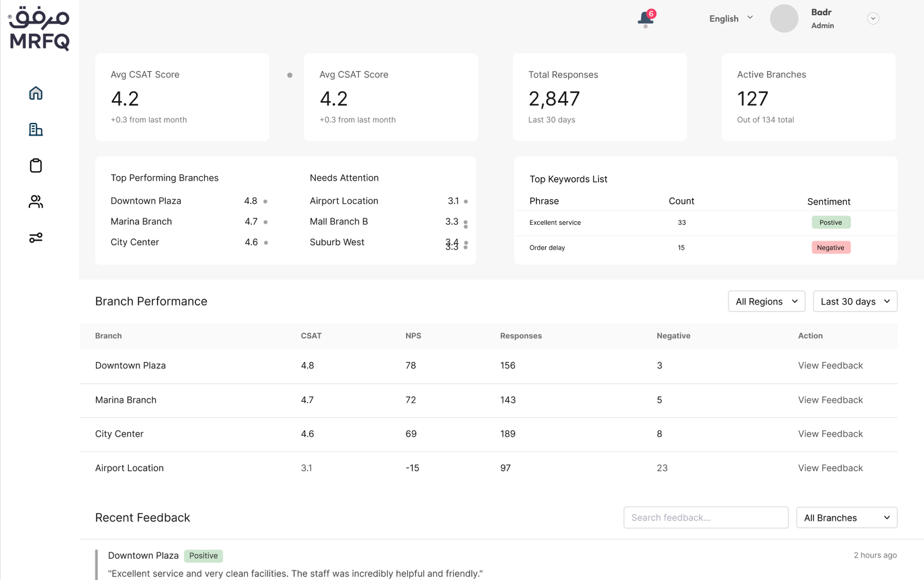
Task: Open the All Branches filter dropdown
Action: (x=846, y=518)
